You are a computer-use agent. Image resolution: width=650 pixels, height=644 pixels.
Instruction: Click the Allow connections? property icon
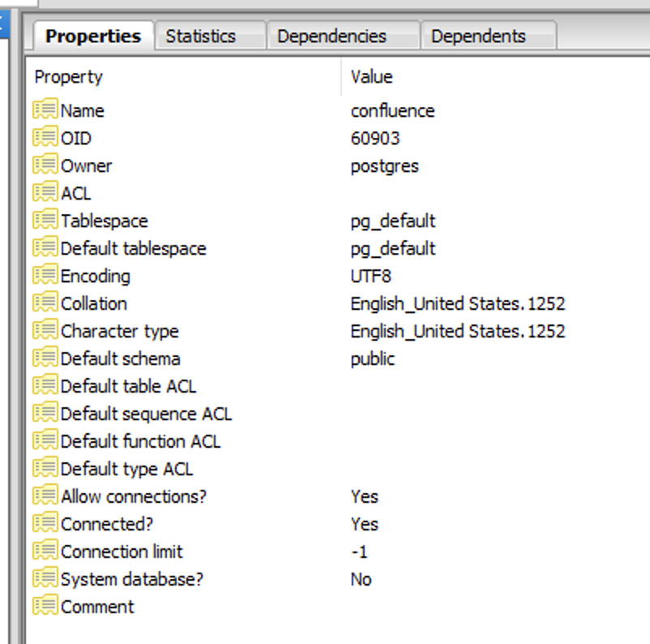[x=45, y=496]
